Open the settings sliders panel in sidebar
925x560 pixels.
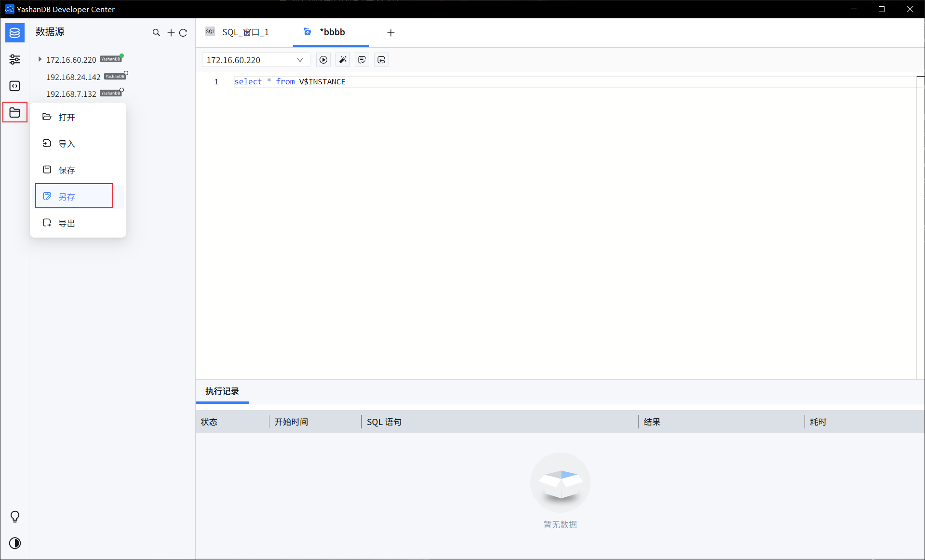[14, 59]
